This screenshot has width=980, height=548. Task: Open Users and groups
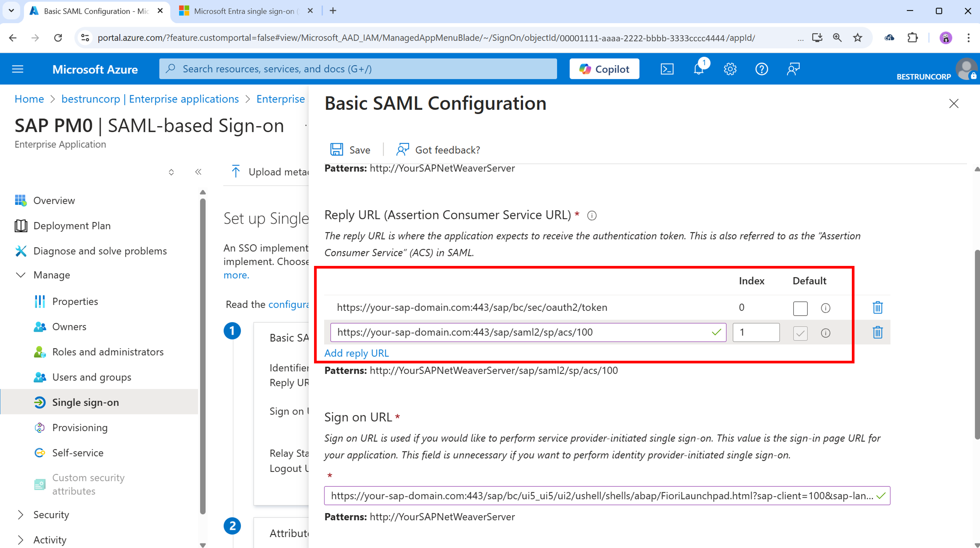click(x=91, y=377)
